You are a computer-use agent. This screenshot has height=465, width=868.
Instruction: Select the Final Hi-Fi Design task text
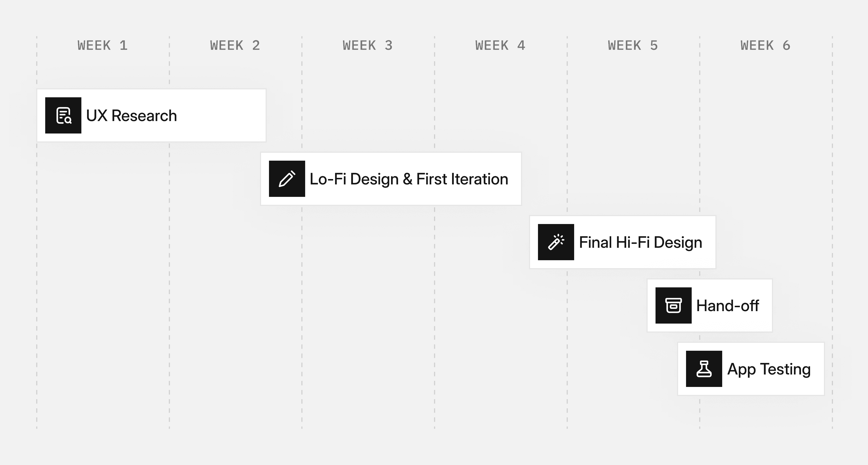pyautogui.click(x=640, y=242)
